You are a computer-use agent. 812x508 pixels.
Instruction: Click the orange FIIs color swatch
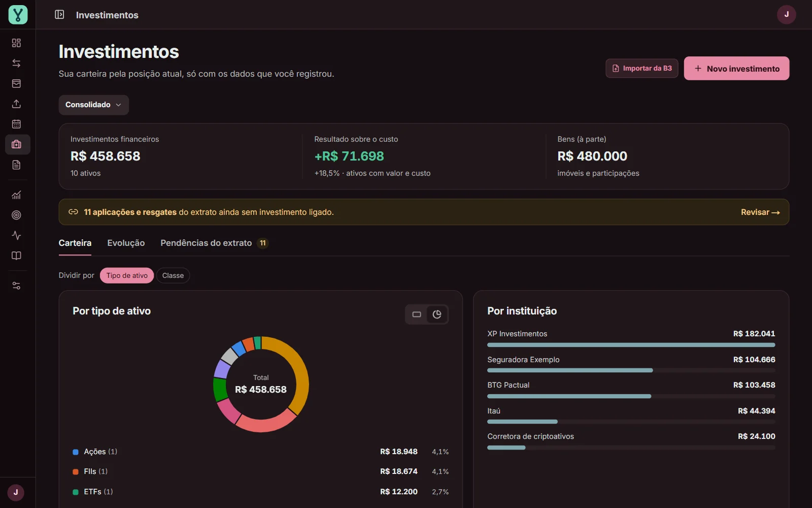pos(76,472)
